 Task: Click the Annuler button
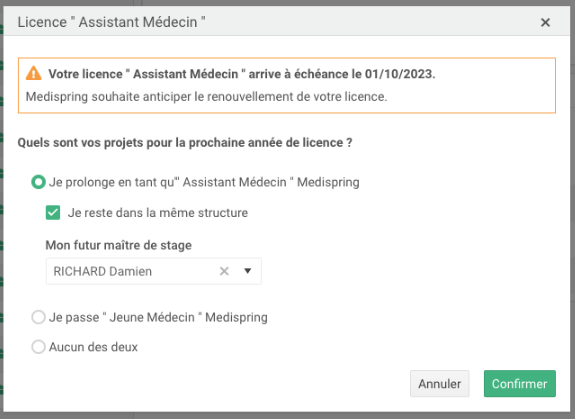[x=440, y=384]
